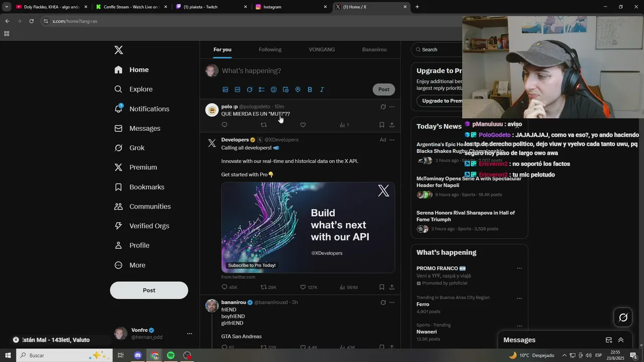644x362 pixels.
Task: Share the Developers ad post
Action: [392, 287]
